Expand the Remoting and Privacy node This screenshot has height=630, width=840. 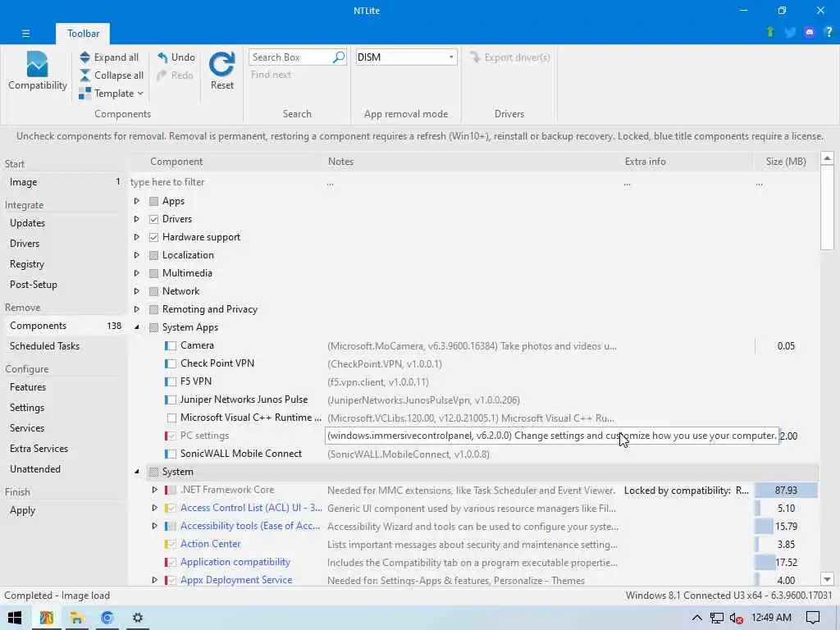coord(137,309)
